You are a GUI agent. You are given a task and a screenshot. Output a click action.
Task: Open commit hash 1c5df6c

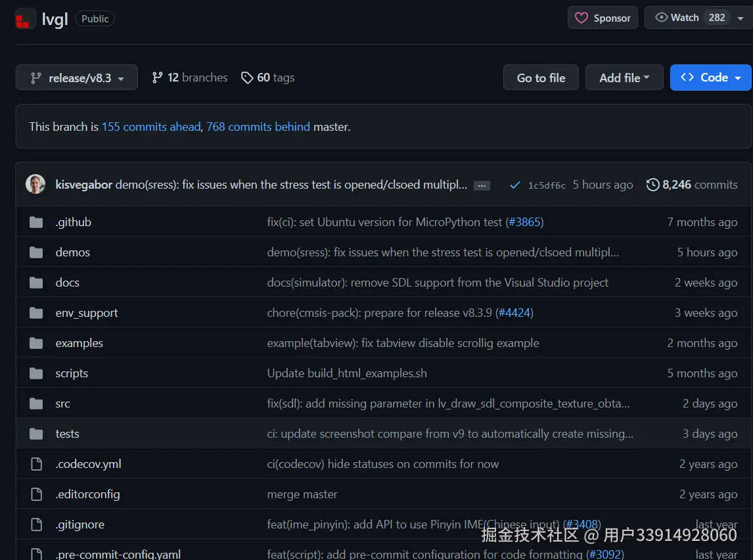coord(547,185)
